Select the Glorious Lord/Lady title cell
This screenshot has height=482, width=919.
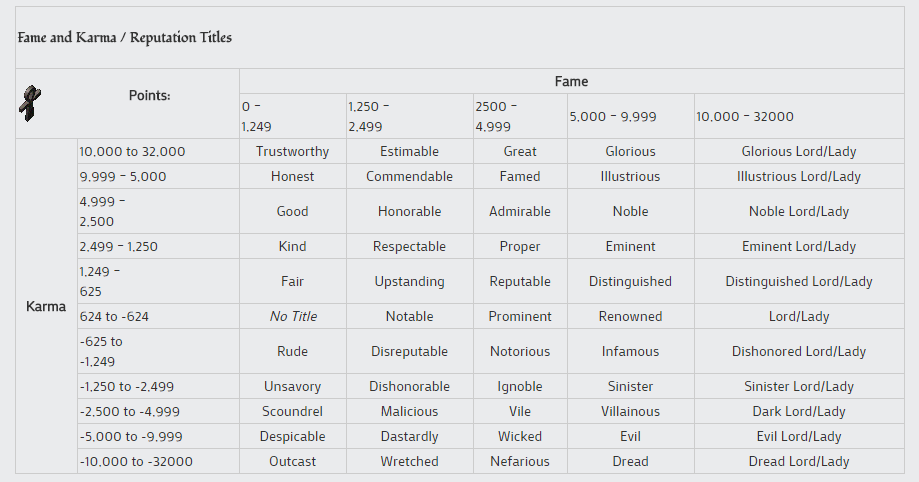tap(798, 151)
